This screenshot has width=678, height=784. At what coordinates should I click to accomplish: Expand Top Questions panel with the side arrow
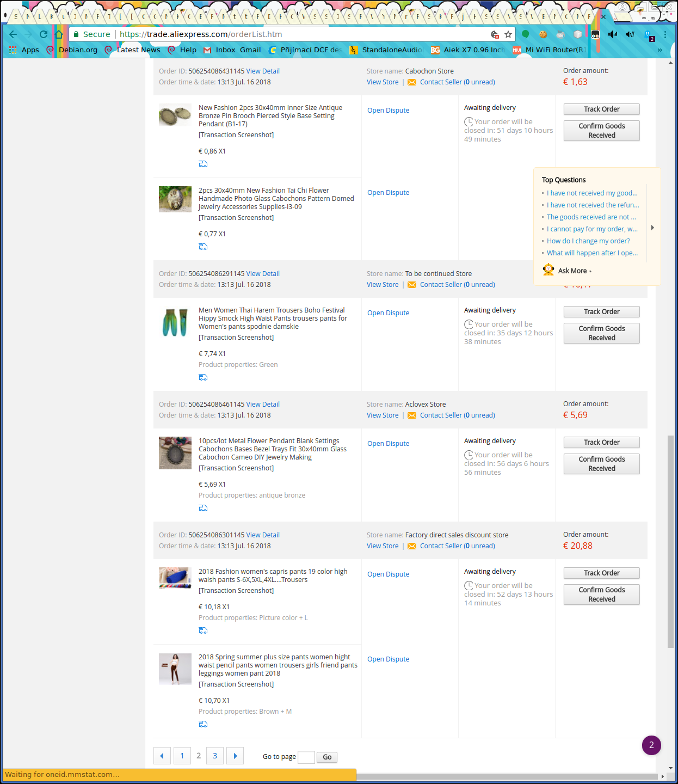coord(652,228)
